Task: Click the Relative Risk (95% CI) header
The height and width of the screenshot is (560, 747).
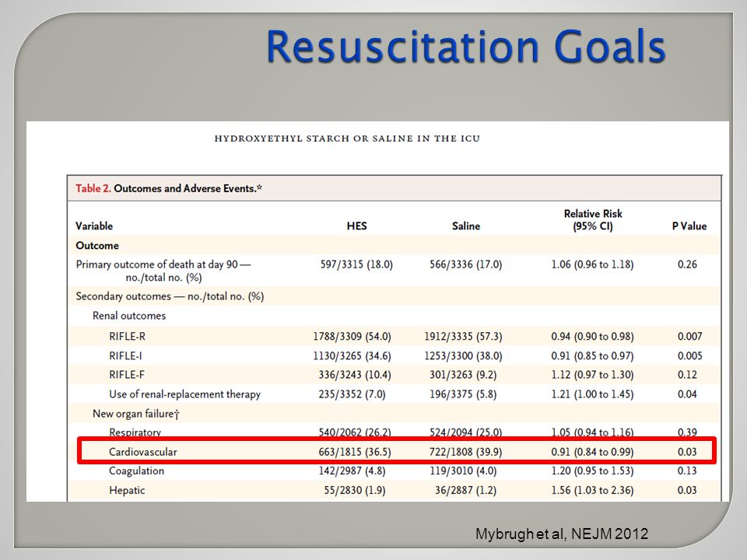Action: click(593, 220)
